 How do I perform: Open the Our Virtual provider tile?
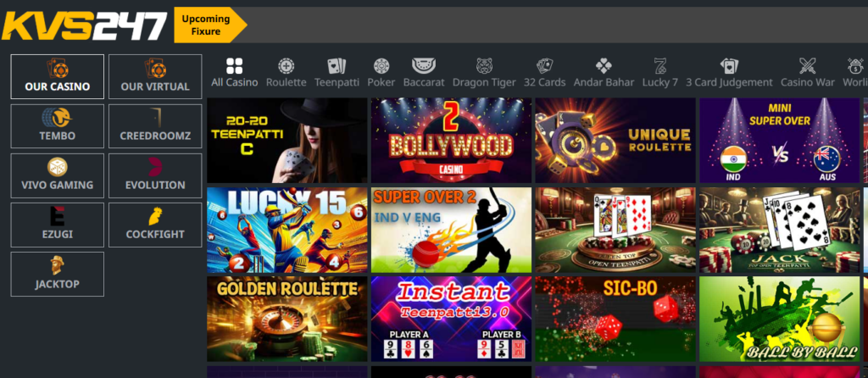point(155,76)
